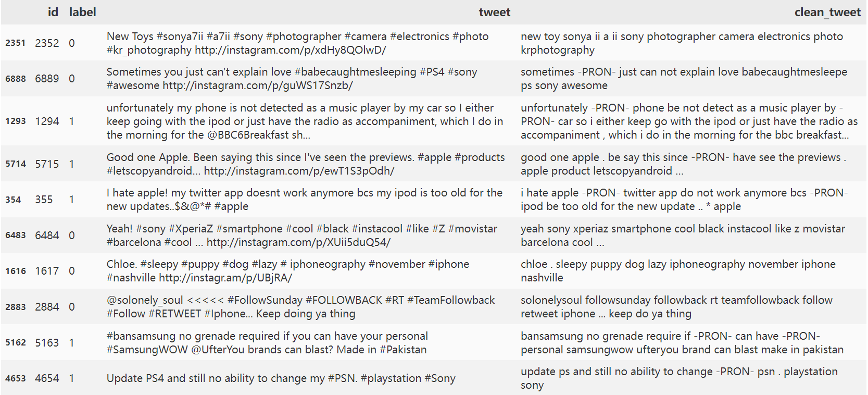Image resolution: width=868 pixels, height=395 pixels.
Task: Click the 'Update PS4' tweet cell
Action: point(281,378)
